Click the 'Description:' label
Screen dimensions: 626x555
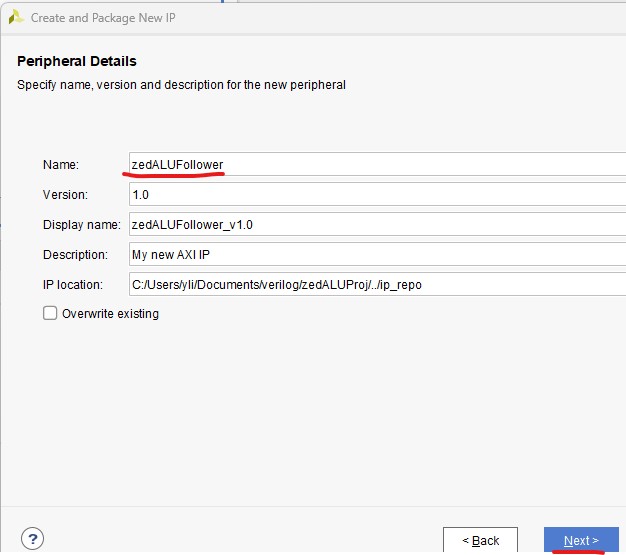[x=76, y=255]
